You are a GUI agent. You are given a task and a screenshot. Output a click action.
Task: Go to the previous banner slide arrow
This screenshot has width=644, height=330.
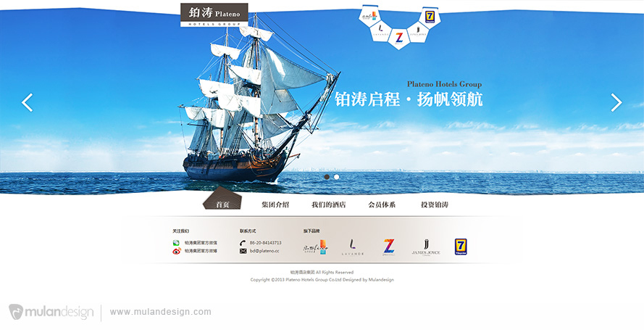point(27,102)
